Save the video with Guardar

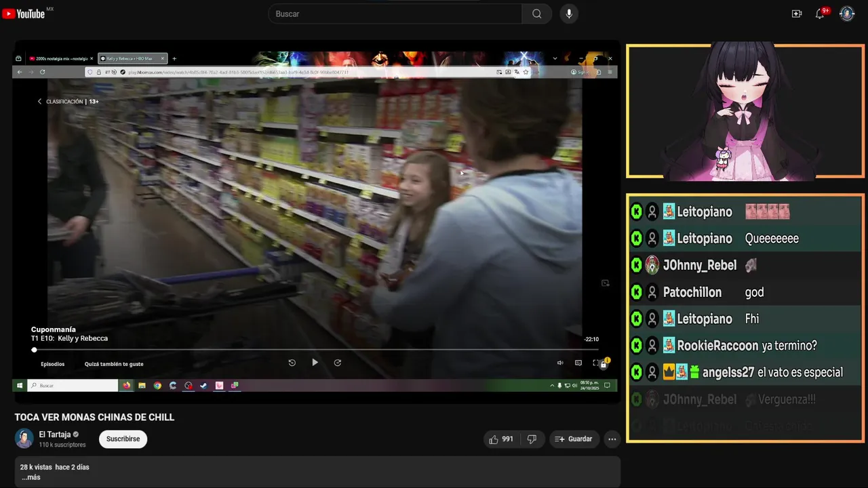(574, 439)
